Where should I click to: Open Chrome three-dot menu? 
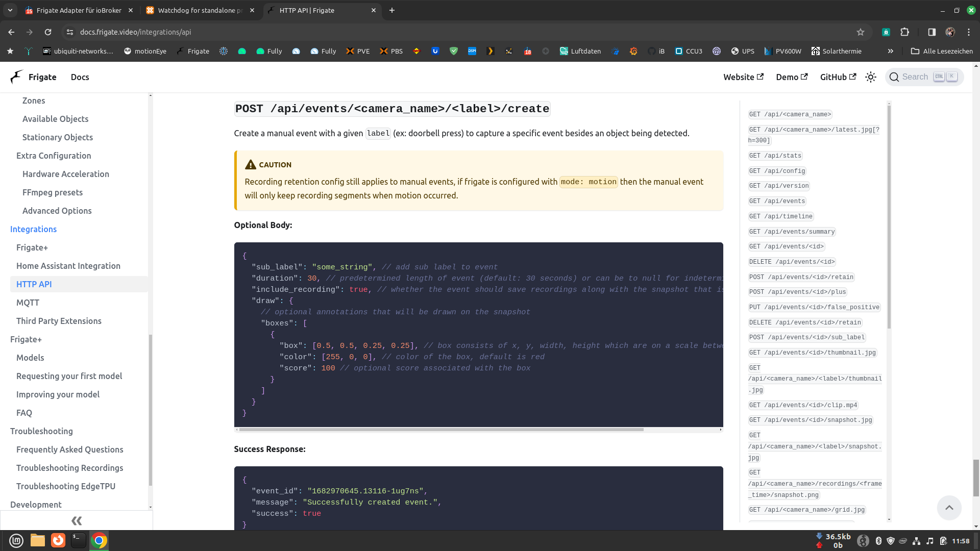click(969, 32)
